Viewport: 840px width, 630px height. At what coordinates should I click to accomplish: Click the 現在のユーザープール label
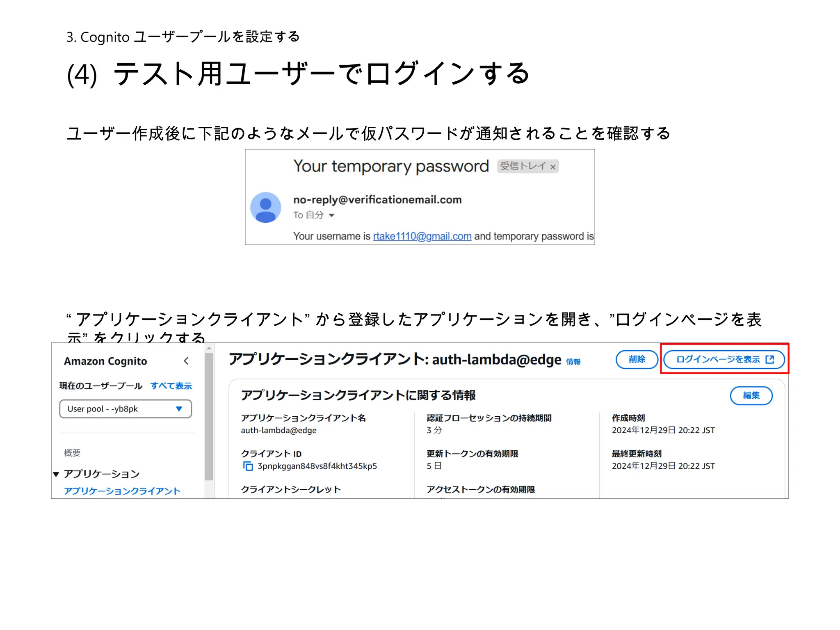coord(101,386)
